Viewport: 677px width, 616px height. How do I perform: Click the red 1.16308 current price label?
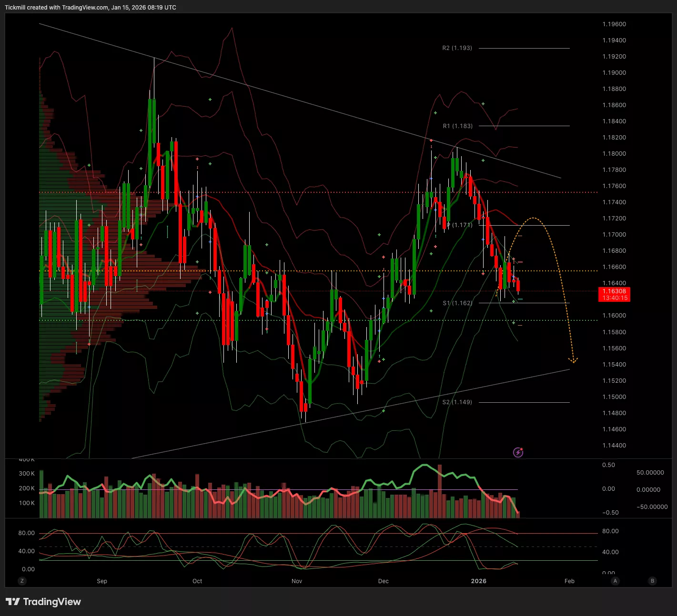(x=614, y=291)
